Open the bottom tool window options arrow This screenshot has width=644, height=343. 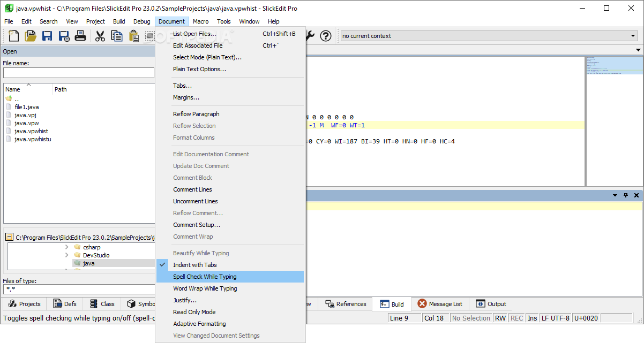coord(615,195)
